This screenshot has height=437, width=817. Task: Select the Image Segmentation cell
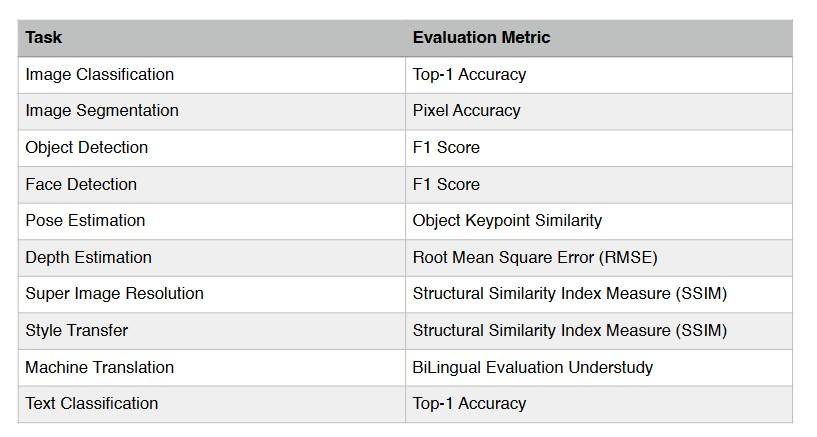(102, 111)
